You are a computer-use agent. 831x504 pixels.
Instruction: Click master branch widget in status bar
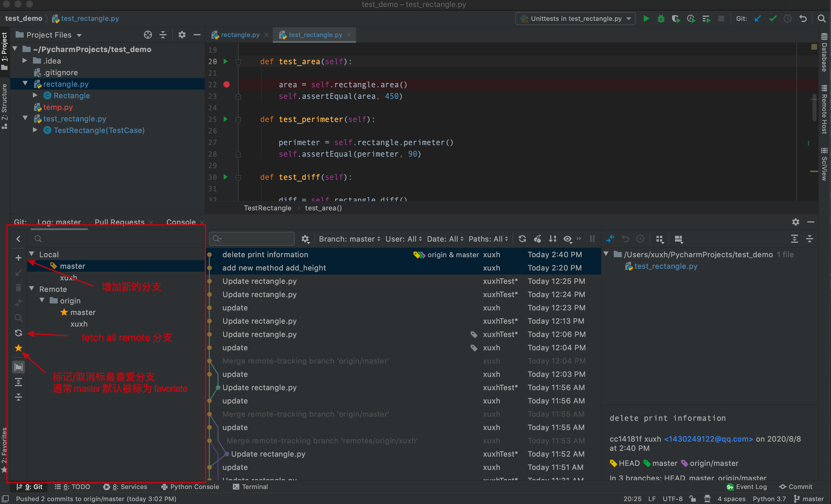(809, 499)
